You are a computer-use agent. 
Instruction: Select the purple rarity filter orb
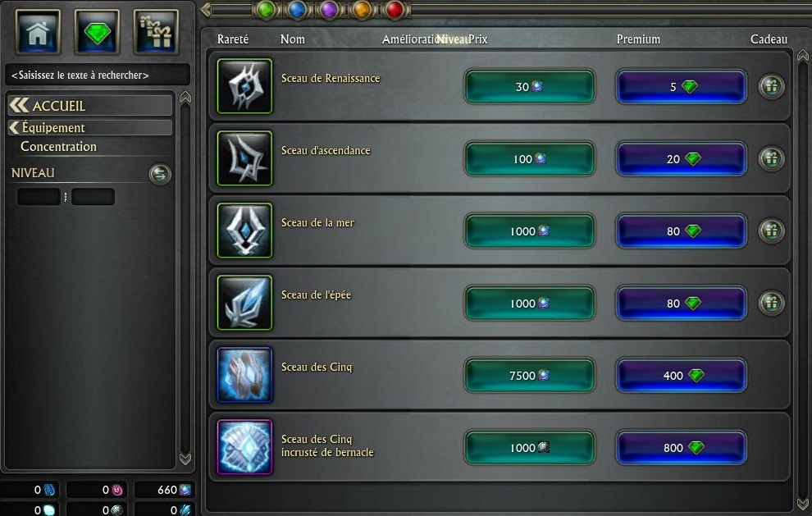click(330, 9)
